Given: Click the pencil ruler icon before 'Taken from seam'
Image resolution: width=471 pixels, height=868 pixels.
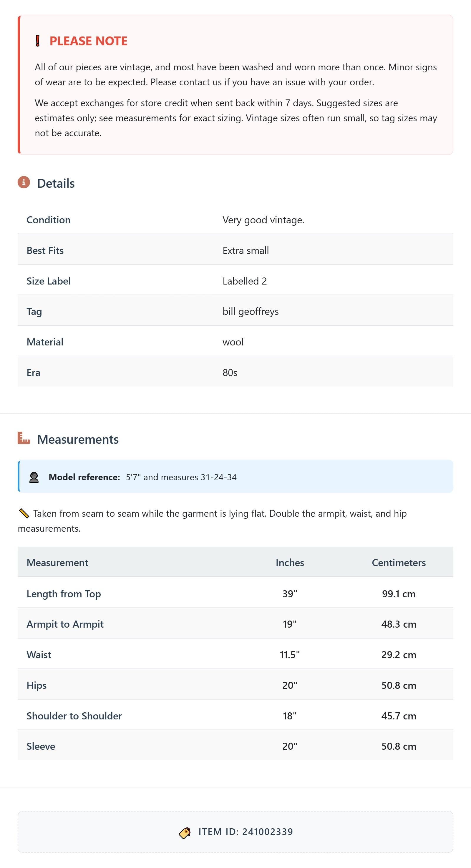Looking at the screenshot, I should (x=24, y=513).
